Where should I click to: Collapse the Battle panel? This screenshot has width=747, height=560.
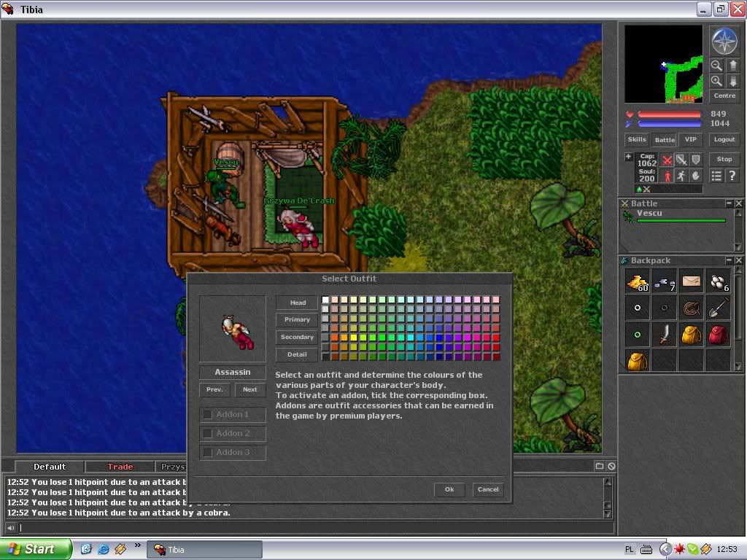pyautogui.click(x=729, y=203)
